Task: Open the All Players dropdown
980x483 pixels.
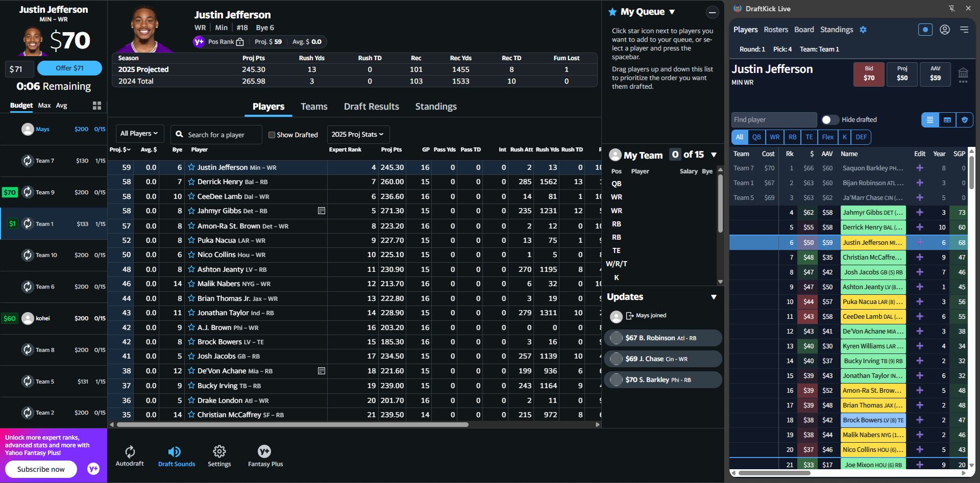Action: click(140, 134)
